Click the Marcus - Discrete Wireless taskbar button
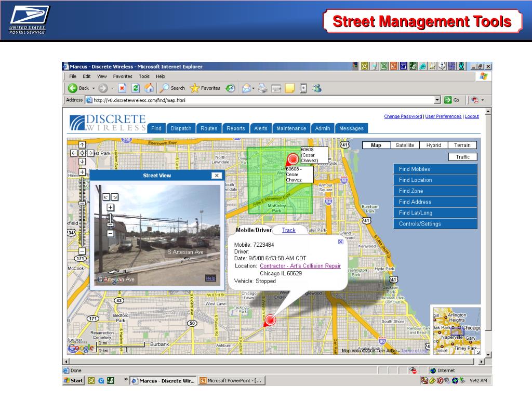 pos(164,381)
